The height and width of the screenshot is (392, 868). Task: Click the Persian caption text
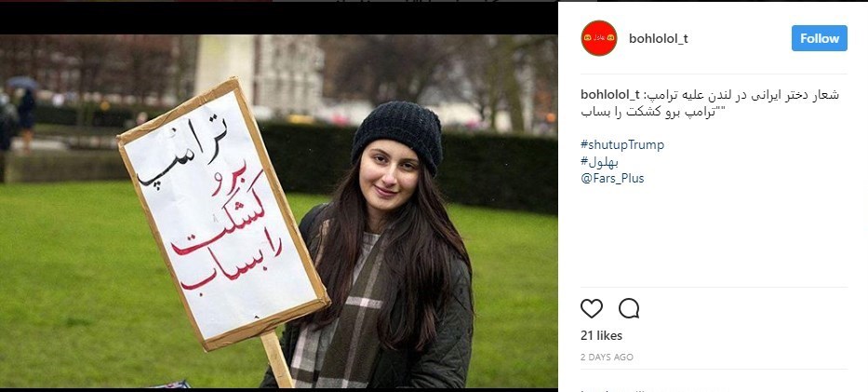tap(710, 103)
